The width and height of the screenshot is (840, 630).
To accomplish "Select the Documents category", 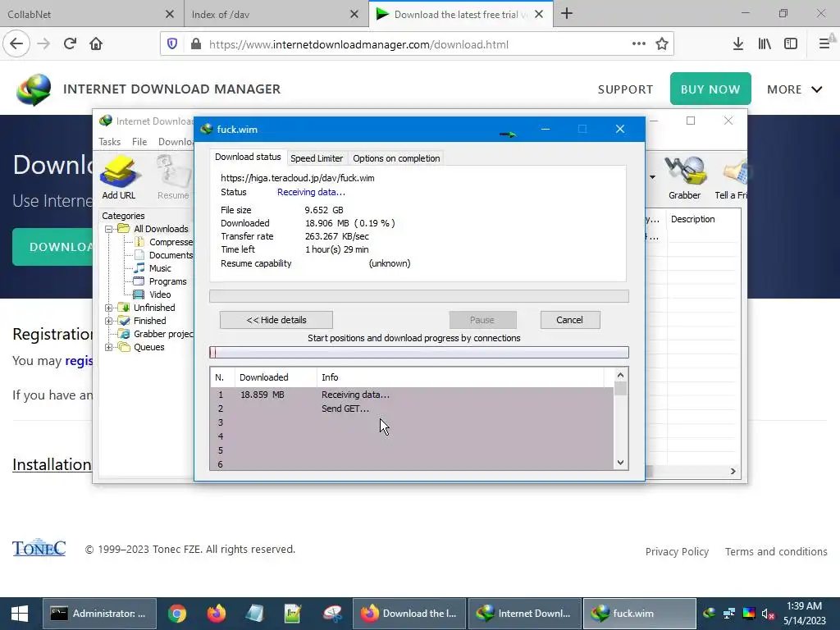I will pyautogui.click(x=171, y=255).
